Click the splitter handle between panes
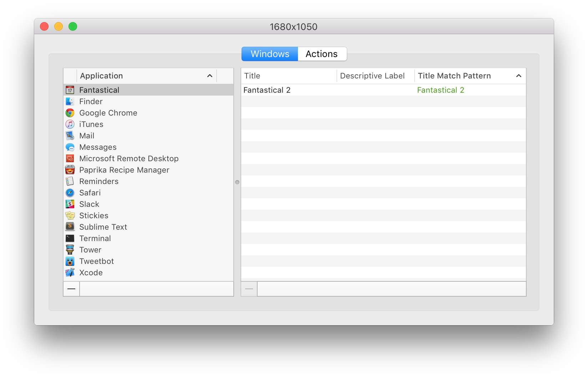588x378 pixels. pos(237,182)
